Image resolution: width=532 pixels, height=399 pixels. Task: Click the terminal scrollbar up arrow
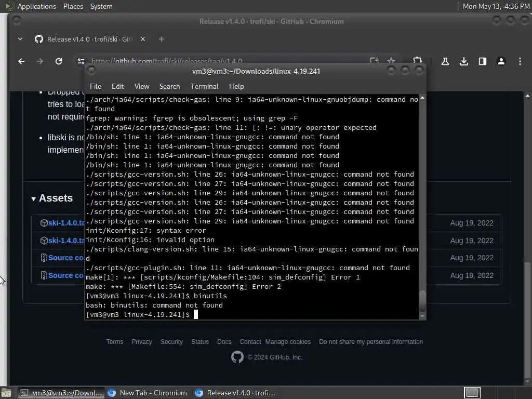click(422, 98)
